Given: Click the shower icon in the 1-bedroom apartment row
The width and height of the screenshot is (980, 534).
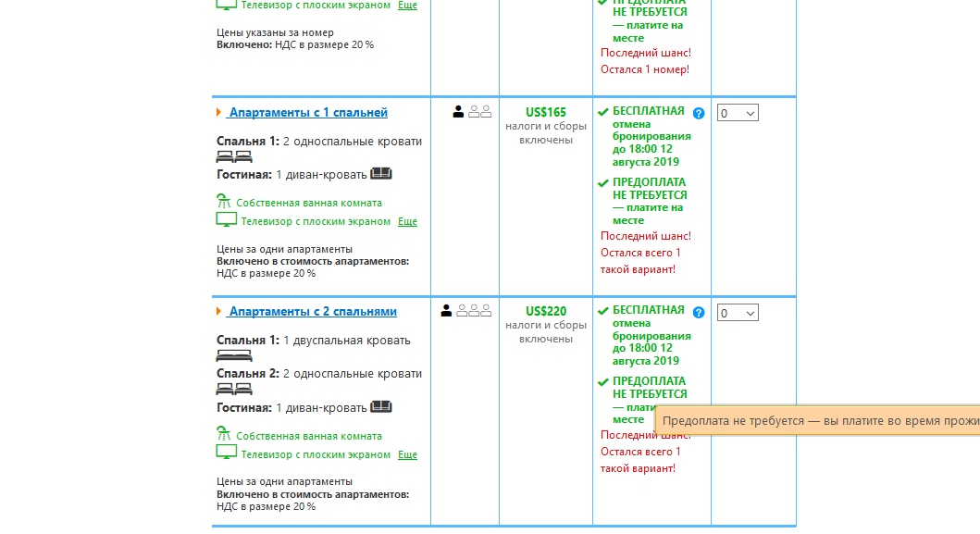Looking at the screenshot, I should click(x=223, y=202).
